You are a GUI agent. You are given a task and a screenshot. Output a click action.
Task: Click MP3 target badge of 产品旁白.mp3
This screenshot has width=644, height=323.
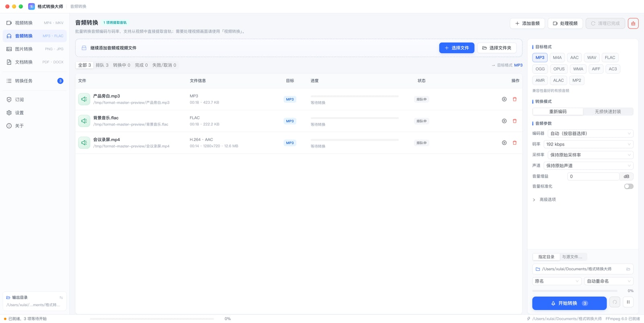tap(290, 99)
